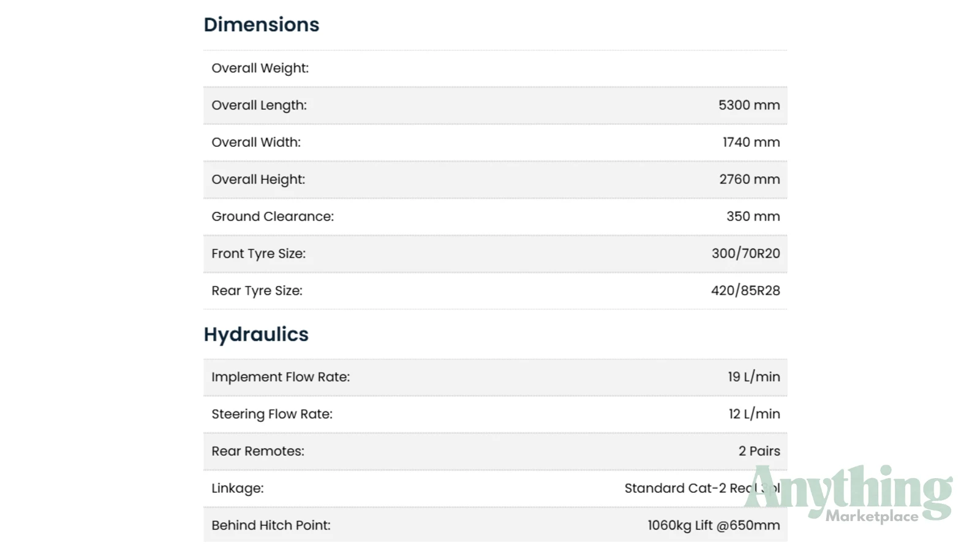Click the Overall Length label
The width and height of the screenshot is (980, 551).
point(259,105)
